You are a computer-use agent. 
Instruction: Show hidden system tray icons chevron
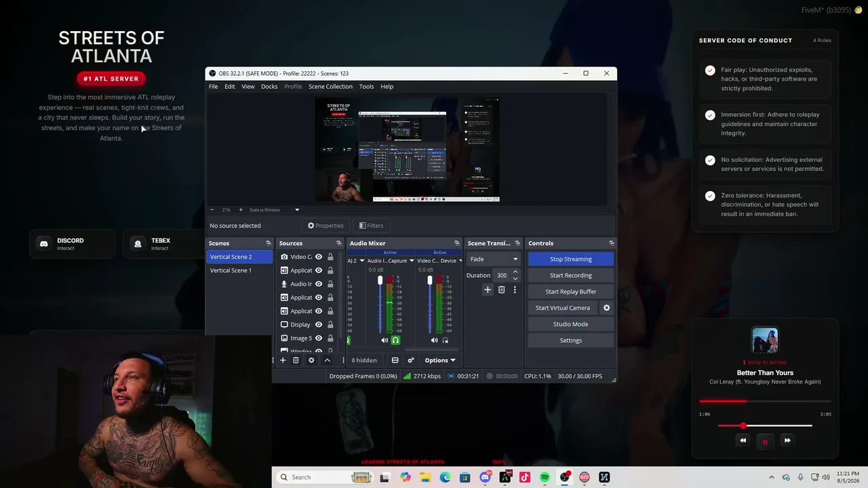pyautogui.click(x=772, y=477)
